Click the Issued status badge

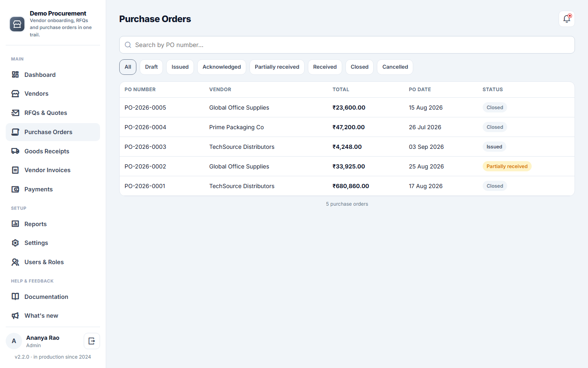[x=494, y=147]
